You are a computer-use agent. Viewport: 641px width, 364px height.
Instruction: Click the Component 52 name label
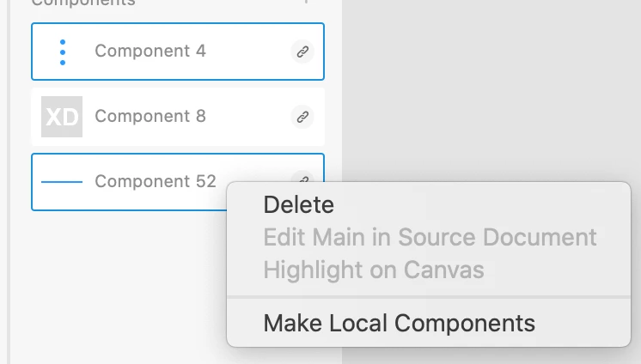(155, 182)
